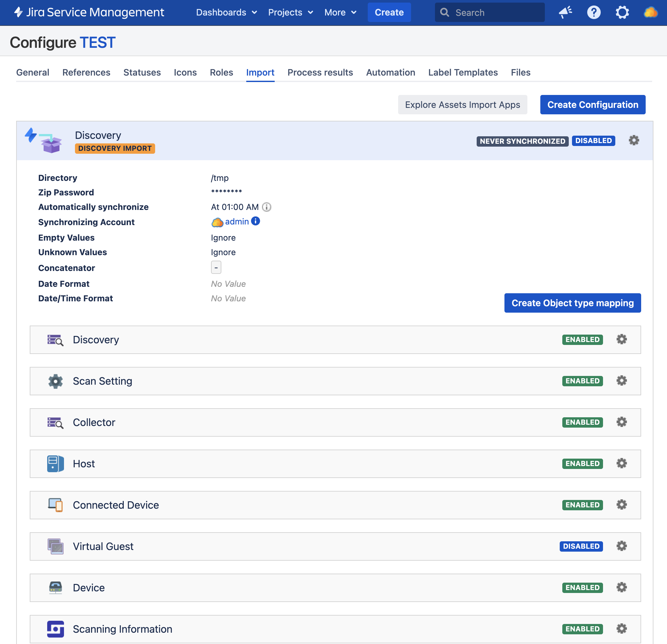Click the Discovery import package icon
The height and width of the screenshot is (644, 667).
(x=44, y=140)
